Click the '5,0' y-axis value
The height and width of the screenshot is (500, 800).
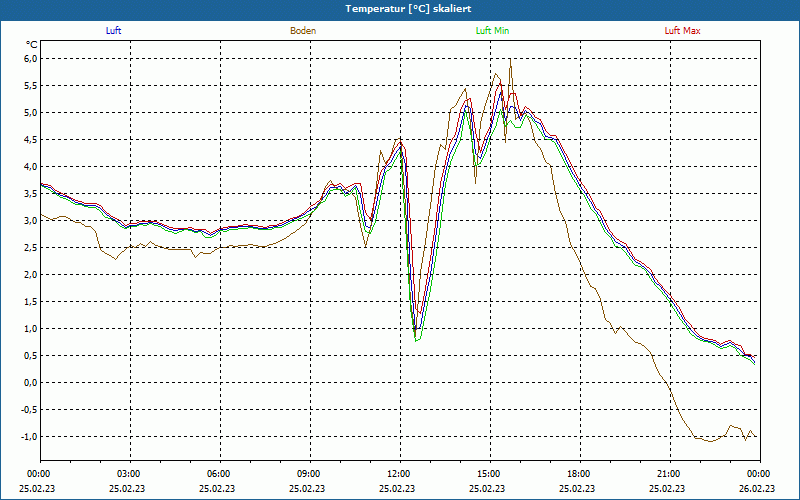click(x=31, y=113)
